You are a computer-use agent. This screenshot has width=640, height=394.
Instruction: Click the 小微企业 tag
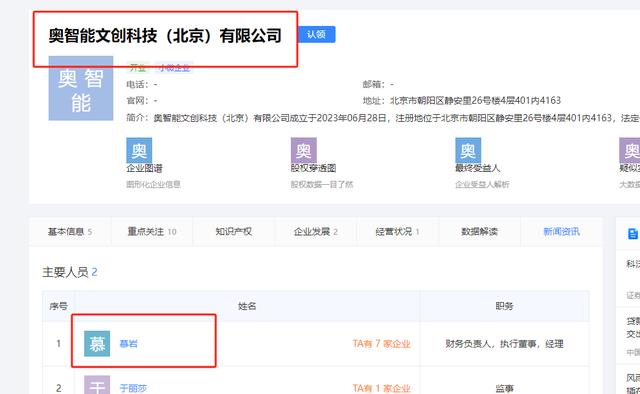click(174, 67)
